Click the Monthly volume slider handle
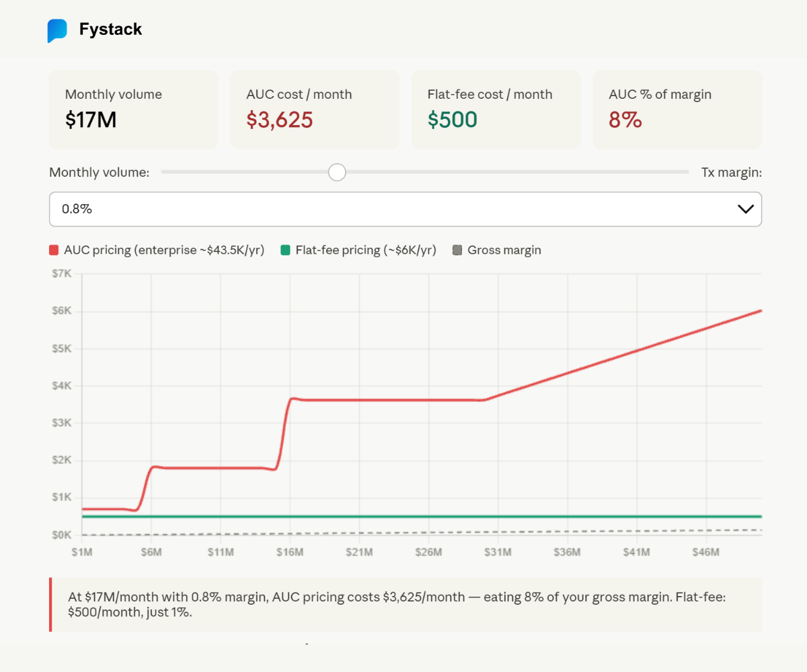The width and height of the screenshot is (807, 672). click(x=337, y=172)
